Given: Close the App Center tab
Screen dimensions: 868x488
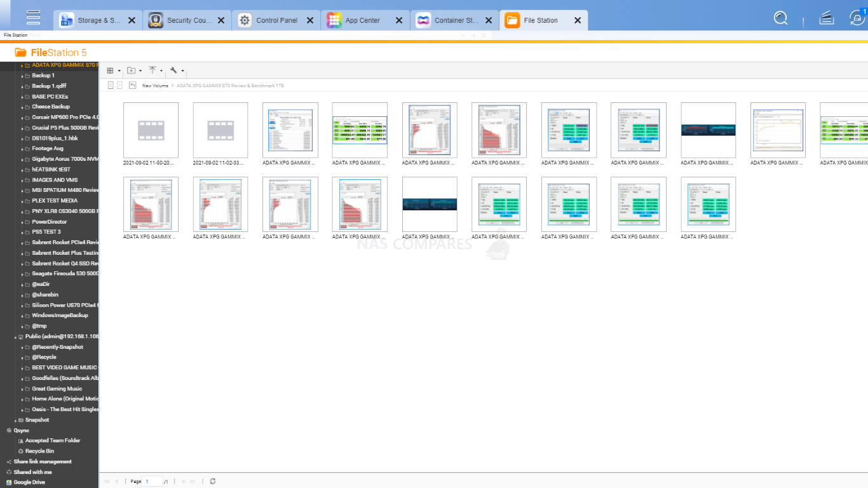Looking at the screenshot, I should click(x=399, y=20).
